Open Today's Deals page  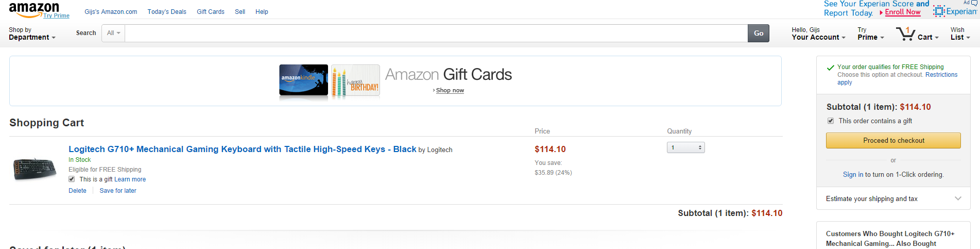[x=167, y=12]
